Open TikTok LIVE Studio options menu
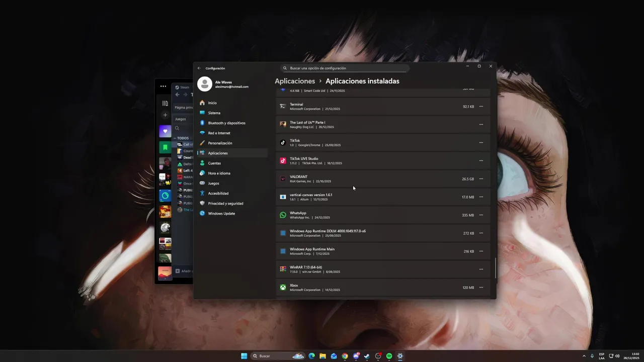This screenshot has width=644, height=362. click(481, 161)
